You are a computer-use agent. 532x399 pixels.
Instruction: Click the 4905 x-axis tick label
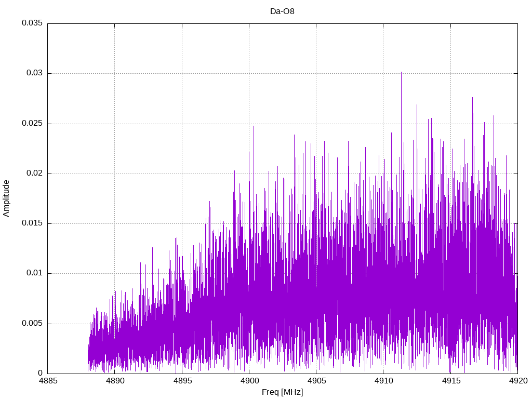pyautogui.click(x=316, y=381)
